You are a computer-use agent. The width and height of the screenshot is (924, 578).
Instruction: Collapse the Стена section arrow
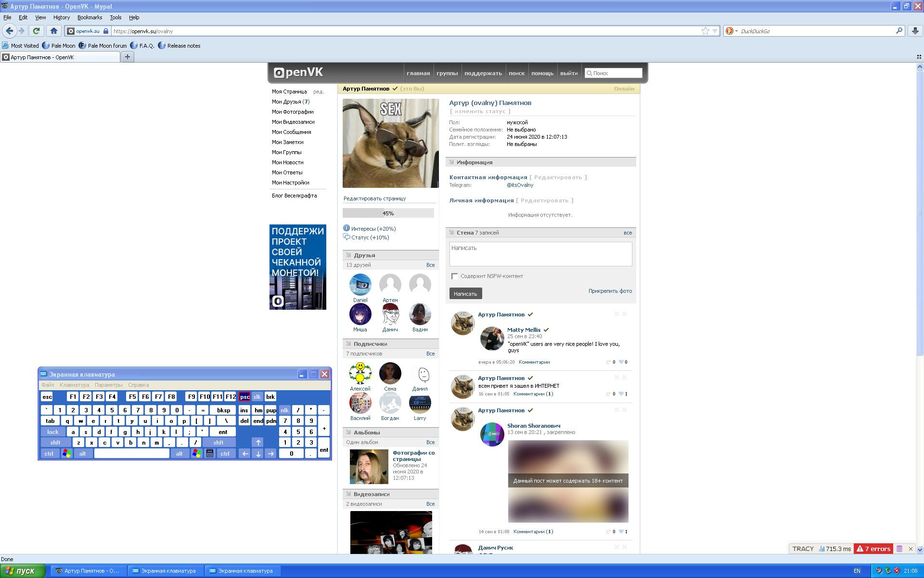pos(451,233)
